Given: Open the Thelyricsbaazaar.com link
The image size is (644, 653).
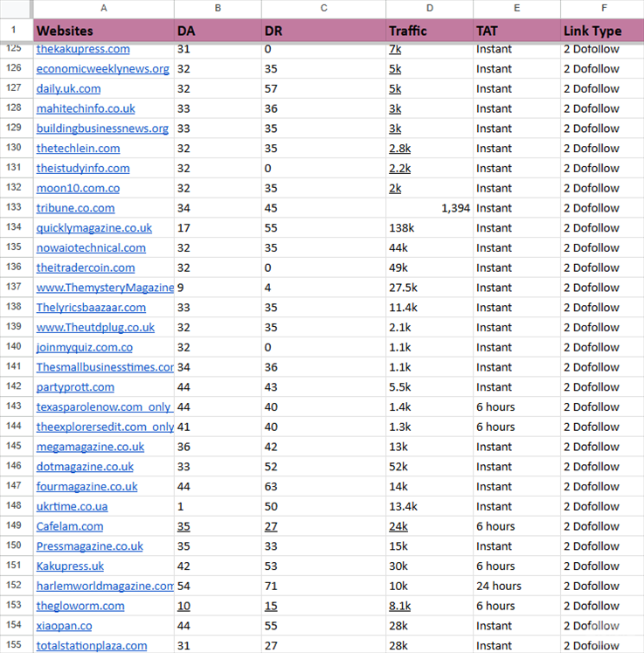Looking at the screenshot, I should tap(91, 308).
